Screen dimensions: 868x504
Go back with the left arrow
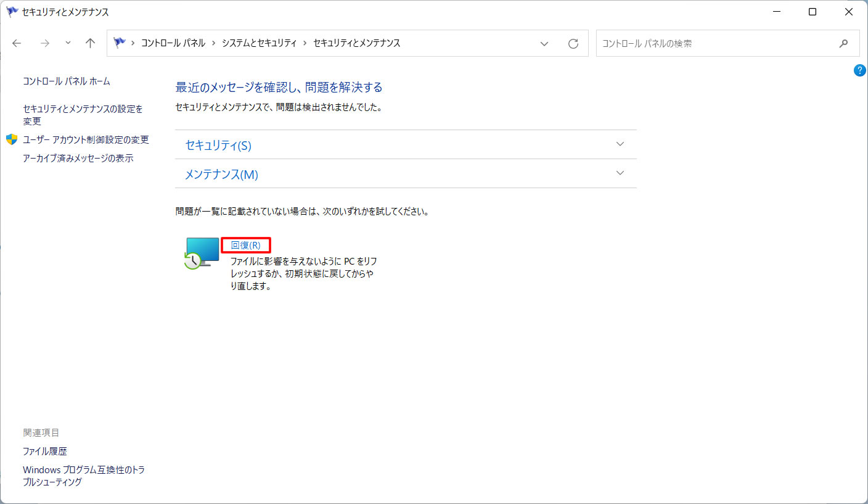[x=17, y=43]
